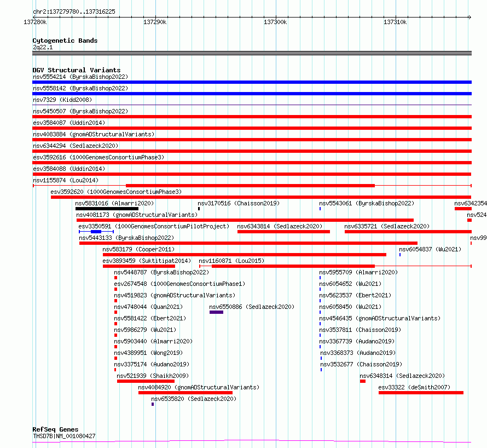
Task: Click nsv6054652 (Wu2021) label
Action: (x=350, y=284)
